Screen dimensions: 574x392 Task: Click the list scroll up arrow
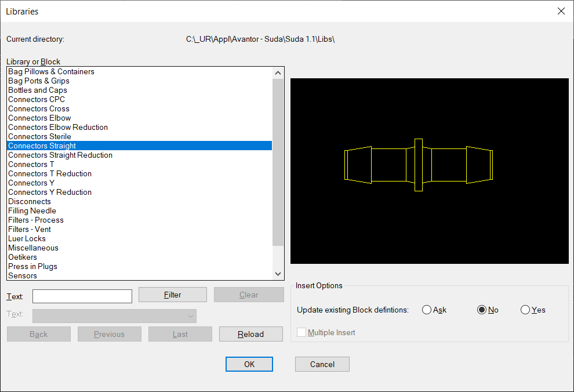click(x=278, y=73)
